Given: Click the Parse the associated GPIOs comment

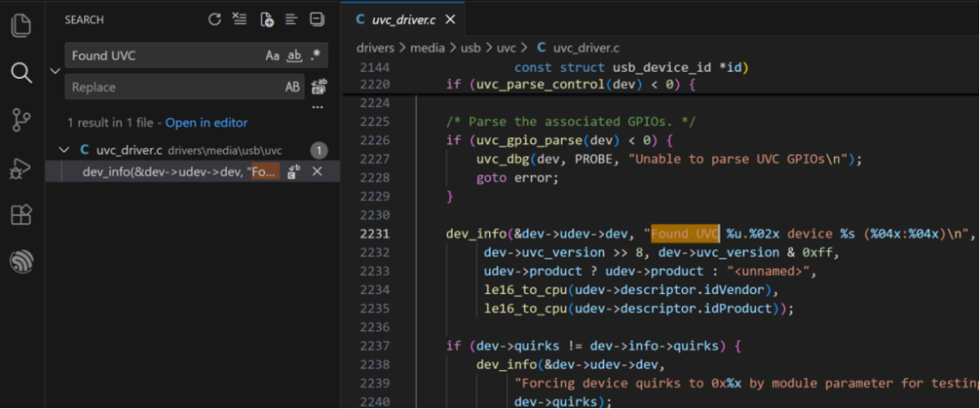Looking at the screenshot, I should point(571,122).
